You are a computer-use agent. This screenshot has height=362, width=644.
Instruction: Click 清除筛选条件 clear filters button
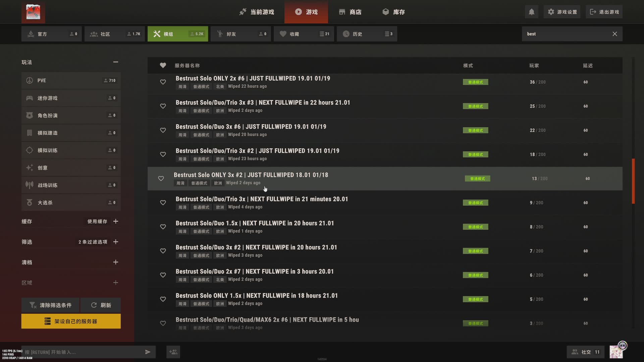coord(50,305)
